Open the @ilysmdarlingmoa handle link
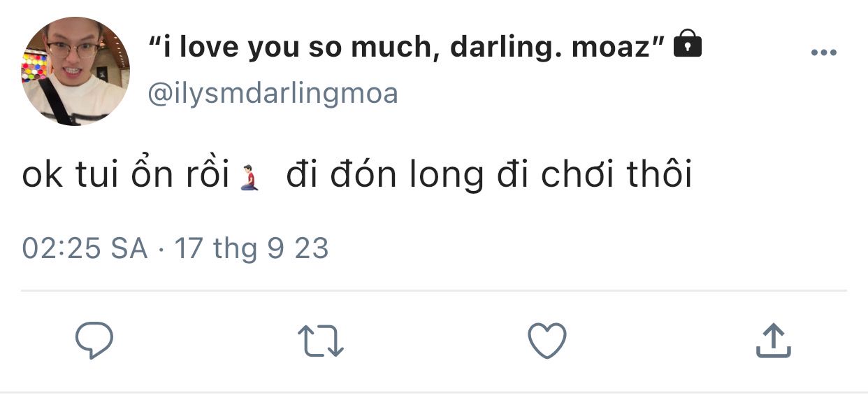Screen dimensions: 868x405 pos(273,93)
